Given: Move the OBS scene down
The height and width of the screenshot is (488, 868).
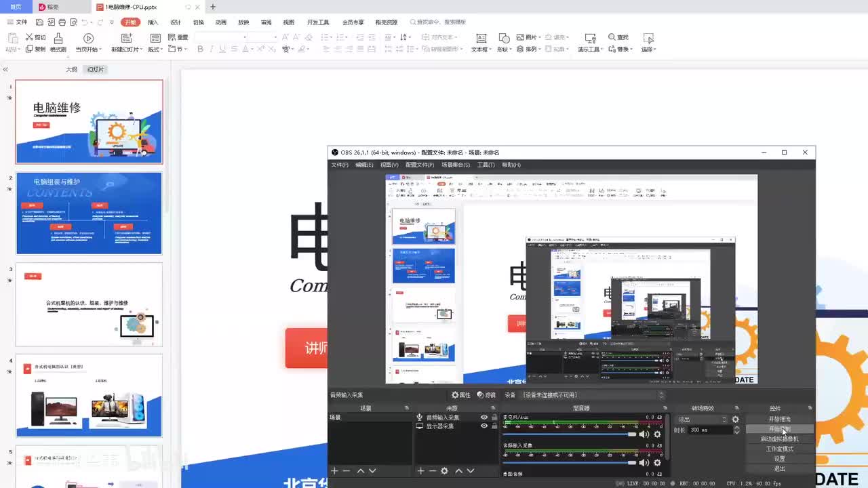Looking at the screenshot, I should (372, 470).
